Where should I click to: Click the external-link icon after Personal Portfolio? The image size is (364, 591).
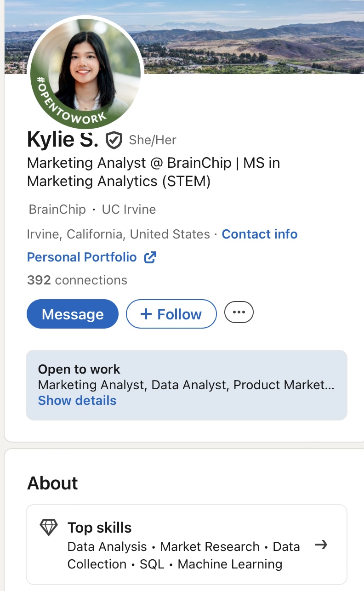[x=150, y=257]
